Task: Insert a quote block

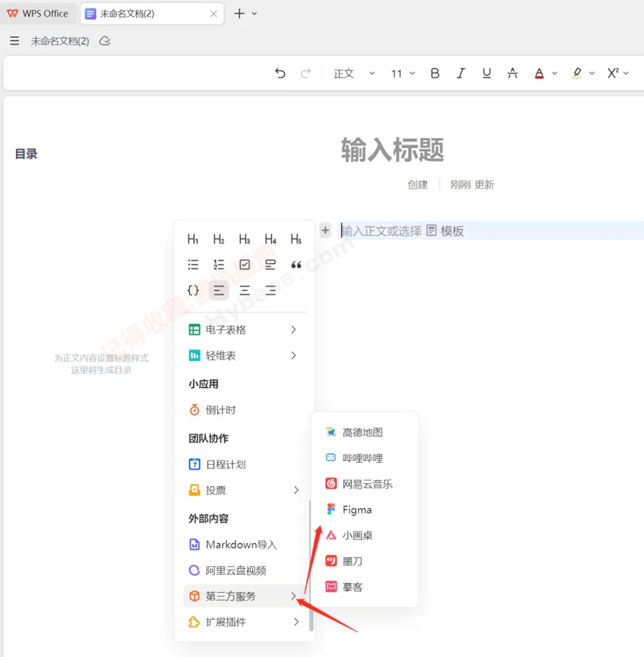Action: pyautogui.click(x=296, y=265)
